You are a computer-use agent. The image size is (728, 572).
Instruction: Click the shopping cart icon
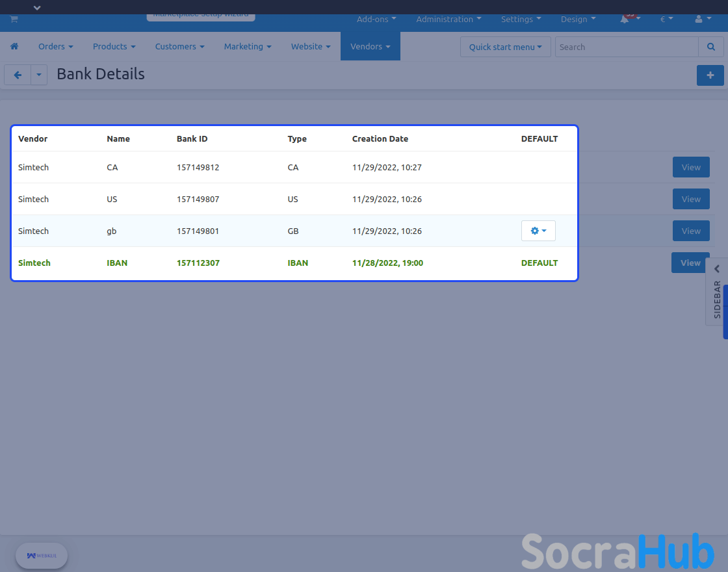pyautogui.click(x=14, y=19)
